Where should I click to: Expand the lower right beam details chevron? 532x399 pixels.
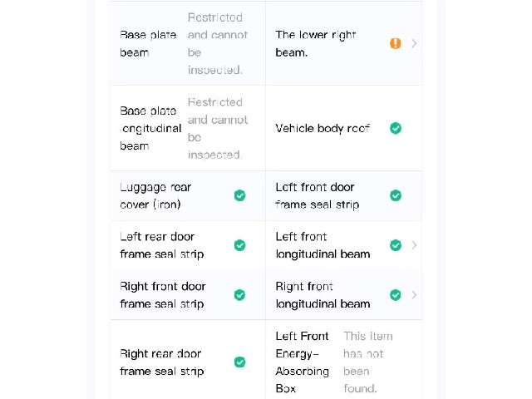tap(414, 43)
